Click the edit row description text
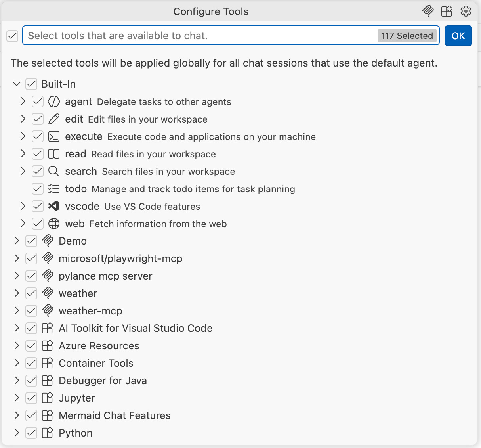Screen dimensions: 481x448 tap(148, 119)
